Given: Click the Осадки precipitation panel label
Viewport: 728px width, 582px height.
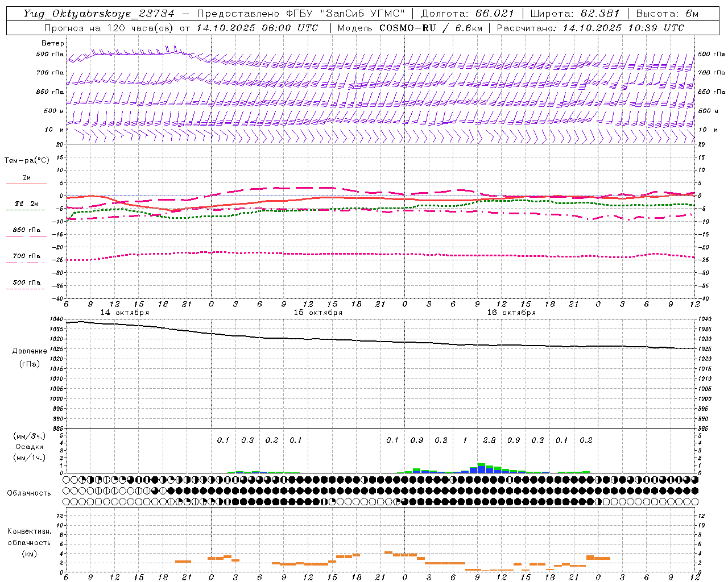Looking at the screenshot, I should pos(30,447).
